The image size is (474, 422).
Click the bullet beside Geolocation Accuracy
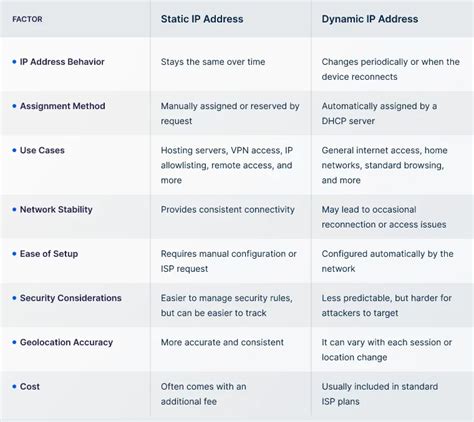(x=14, y=342)
